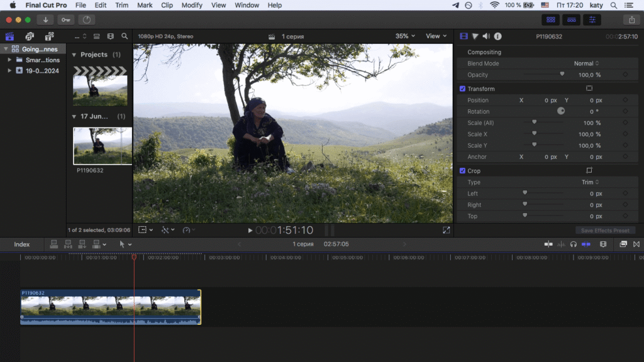This screenshot has width=644, height=362.
Task: Open the browser search magnifier
Action: click(x=125, y=36)
